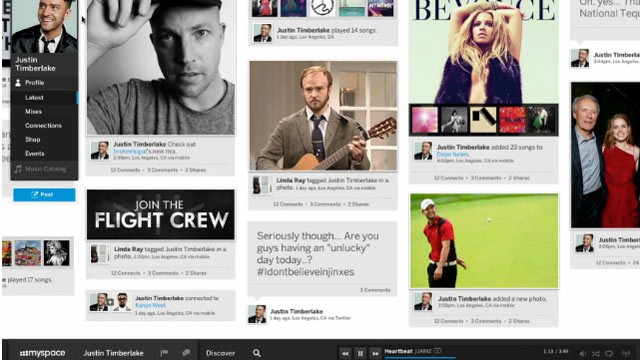Image resolution: width=640 pixels, height=360 pixels.
Task: Open the brokenmogul link in post
Action: pos(130,151)
